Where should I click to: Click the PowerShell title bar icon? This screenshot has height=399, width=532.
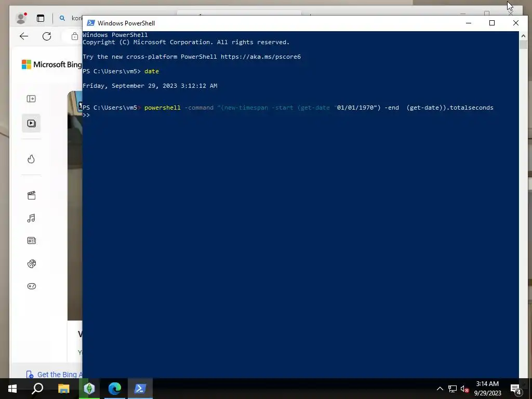coord(90,23)
